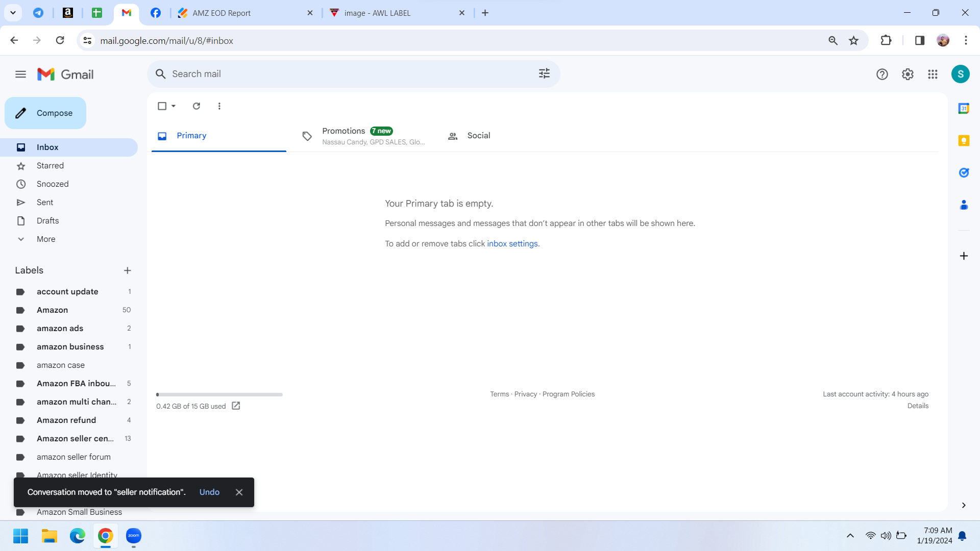Open the amazon multi channel label

click(69, 402)
